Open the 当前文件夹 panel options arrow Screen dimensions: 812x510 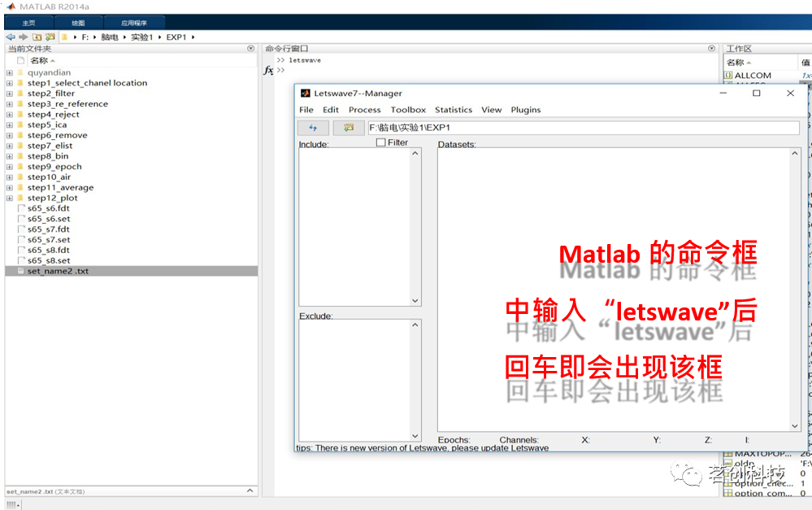(x=251, y=48)
